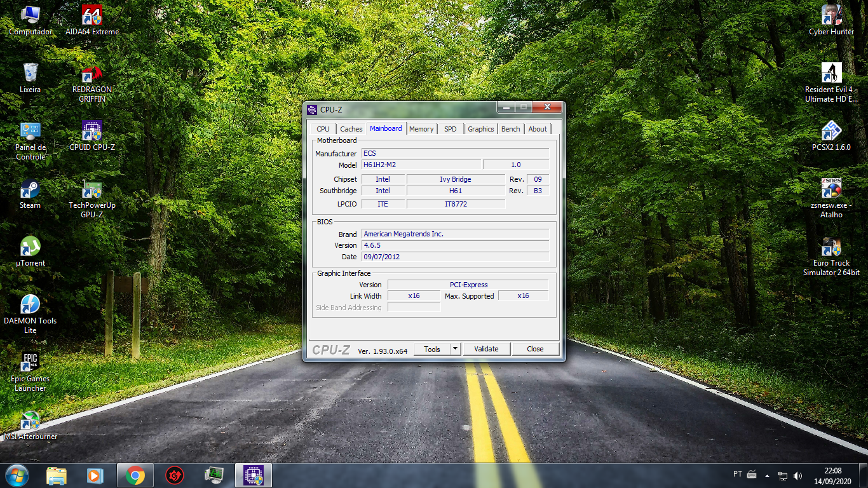Click the Model field H61H2-M2

coord(421,165)
